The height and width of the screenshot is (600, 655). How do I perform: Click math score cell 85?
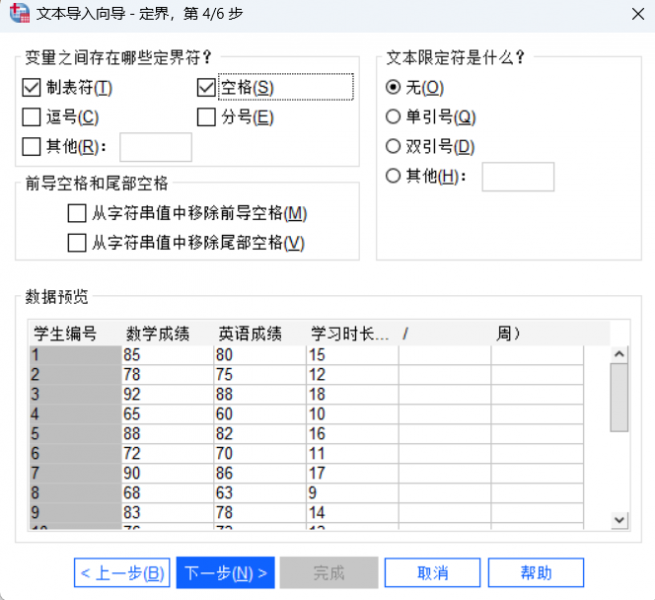[x=168, y=355]
